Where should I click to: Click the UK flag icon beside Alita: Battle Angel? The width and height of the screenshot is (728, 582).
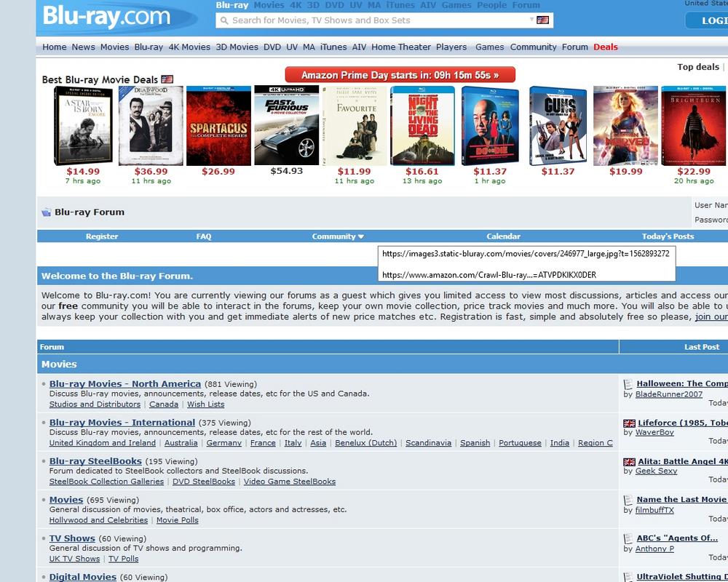[629, 461]
